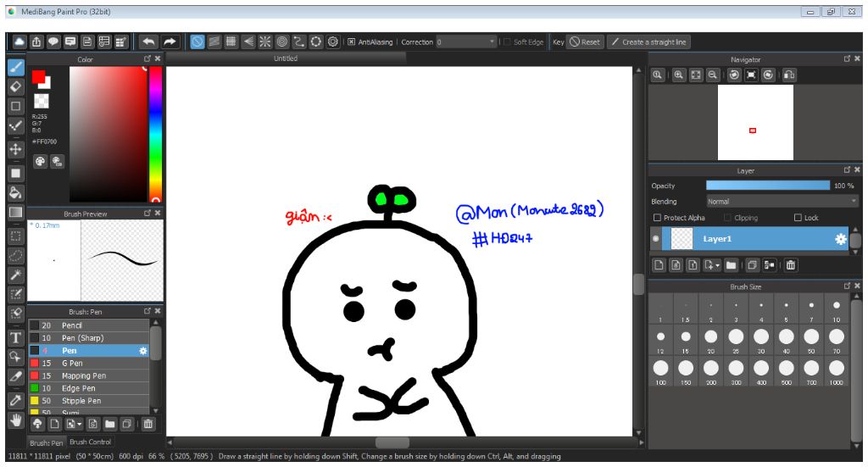Undock the Color panel

(x=147, y=58)
